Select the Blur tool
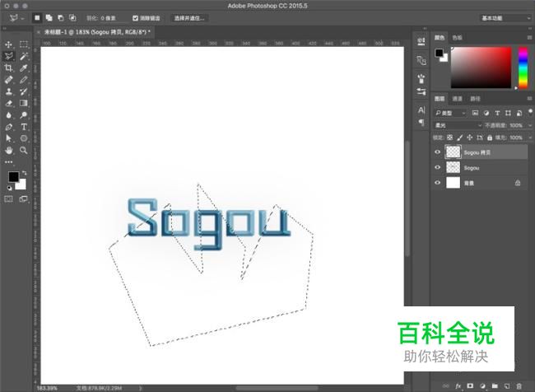The width and height of the screenshot is (535, 392). (9, 115)
